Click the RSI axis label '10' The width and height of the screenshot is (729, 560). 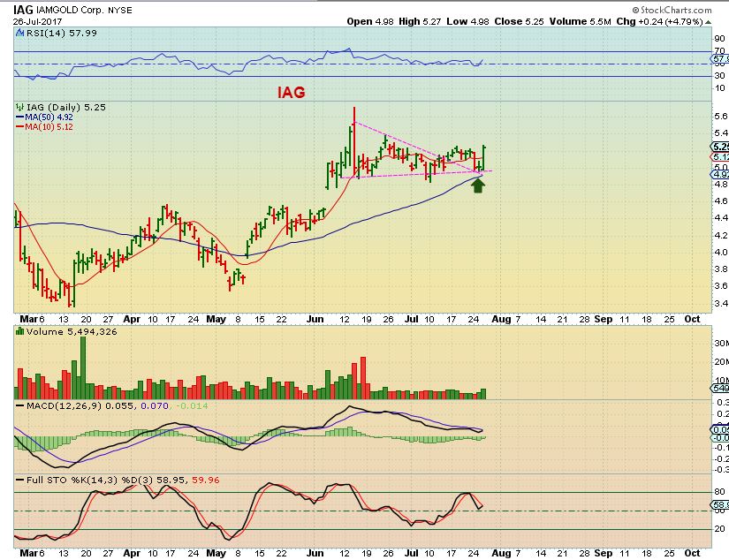(x=719, y=87)
